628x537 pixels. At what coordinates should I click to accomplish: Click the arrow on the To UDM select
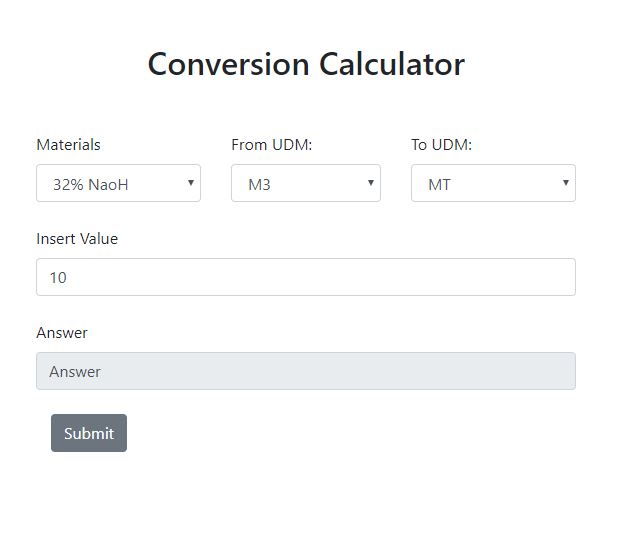tap(565, 183)
